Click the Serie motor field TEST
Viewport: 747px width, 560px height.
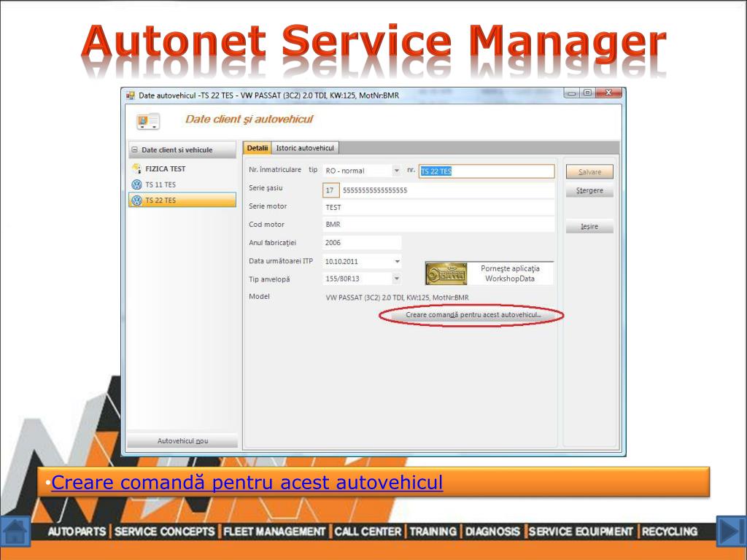tap(438, 207)
